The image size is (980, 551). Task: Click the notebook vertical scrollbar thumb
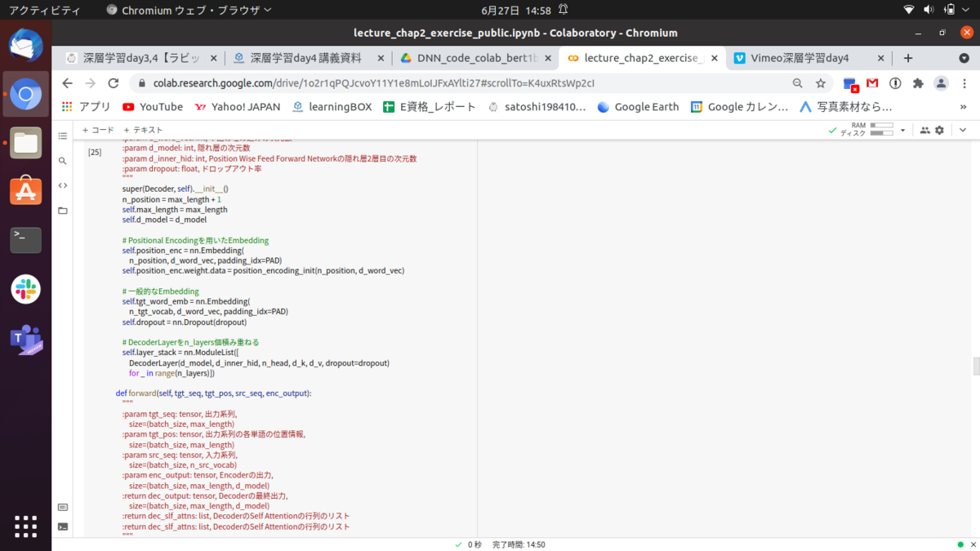click(976, 366)
